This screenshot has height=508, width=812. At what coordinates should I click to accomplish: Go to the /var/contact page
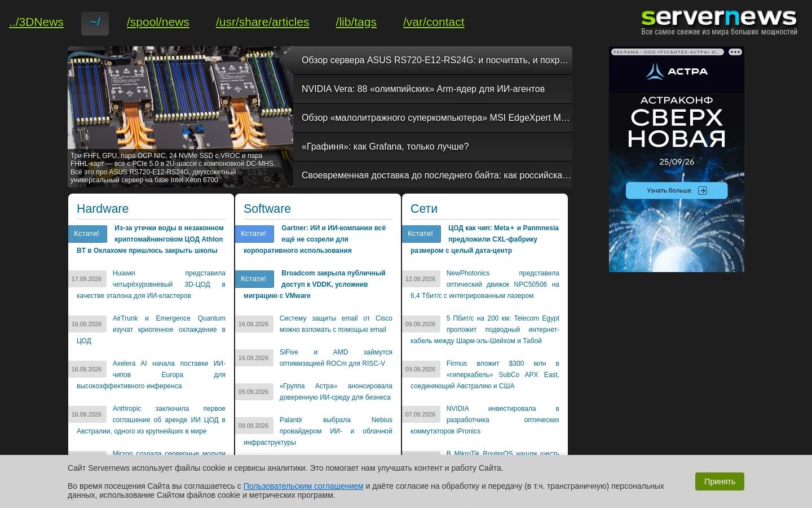(x=434, y=22)
